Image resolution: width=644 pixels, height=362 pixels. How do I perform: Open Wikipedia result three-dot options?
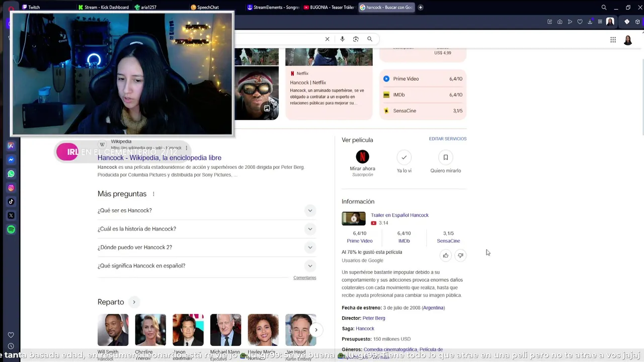pyautogui.click(x=187, y=148)
